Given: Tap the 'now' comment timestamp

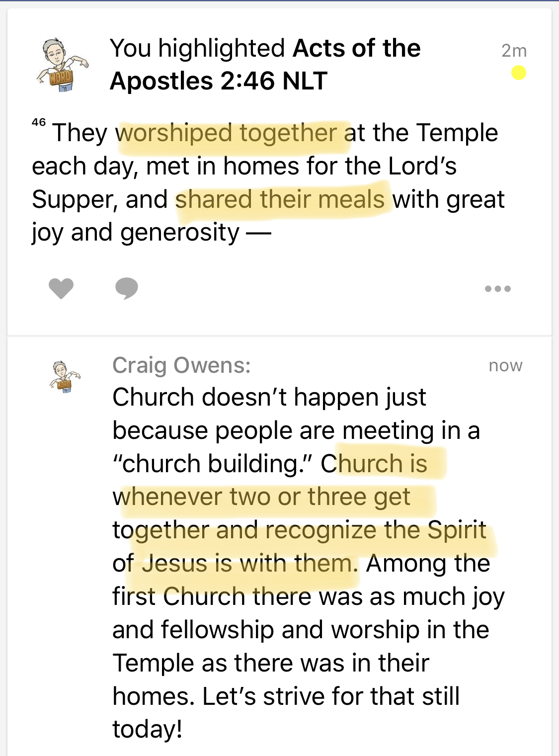Looking at the screenshot, I should click(505, 365).
